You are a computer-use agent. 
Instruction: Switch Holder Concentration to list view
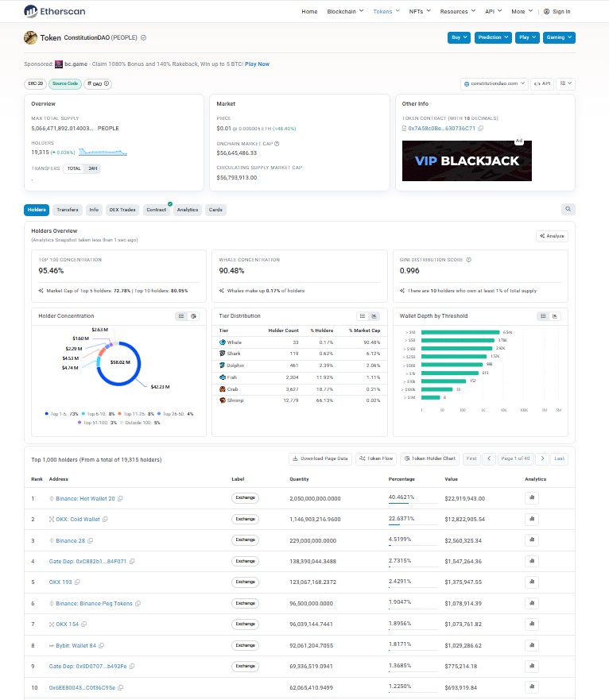(x=181, y=316)
